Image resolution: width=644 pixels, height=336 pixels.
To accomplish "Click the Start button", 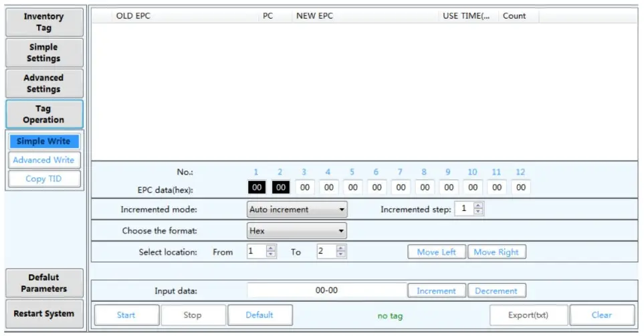I will [126, 315].
